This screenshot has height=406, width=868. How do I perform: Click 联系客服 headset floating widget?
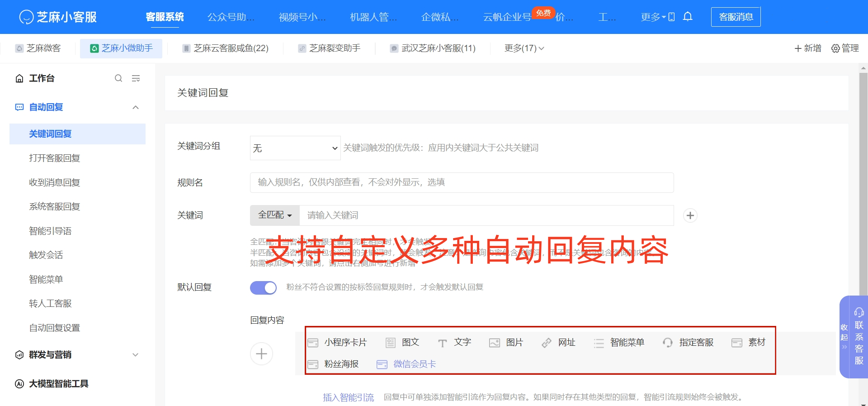coord(859,337)
